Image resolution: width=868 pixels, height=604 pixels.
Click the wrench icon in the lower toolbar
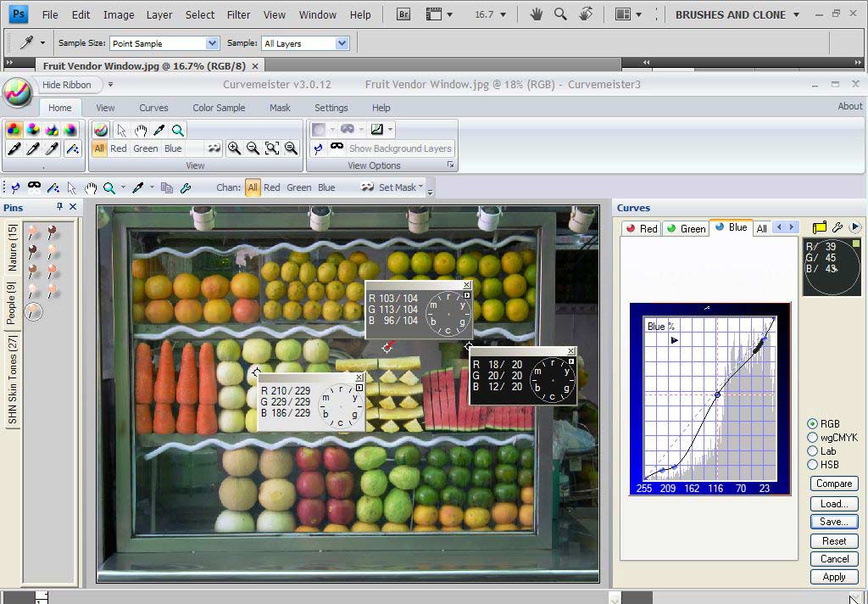(186, 187)
